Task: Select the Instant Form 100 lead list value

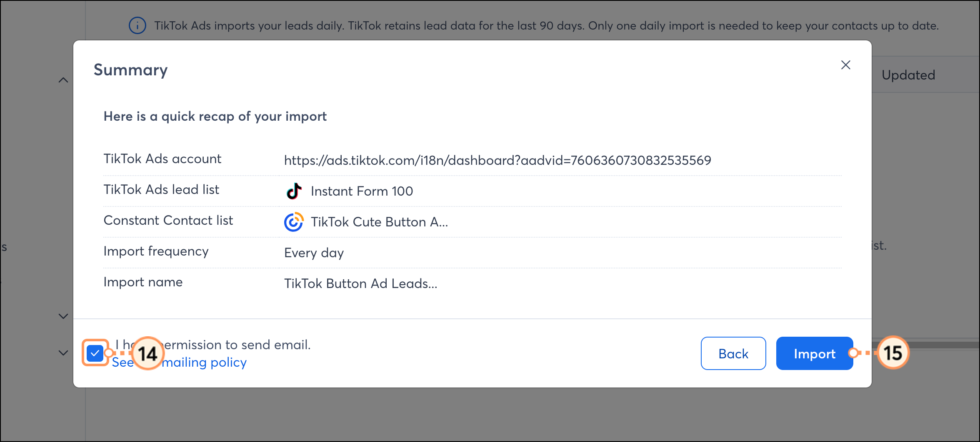Action: click(362, 191)
